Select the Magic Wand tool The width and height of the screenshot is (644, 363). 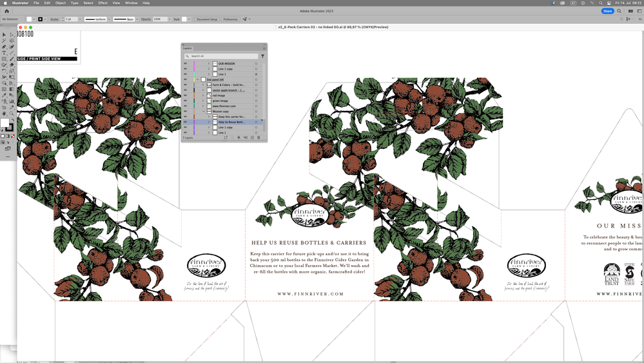(x=4, y=41)
